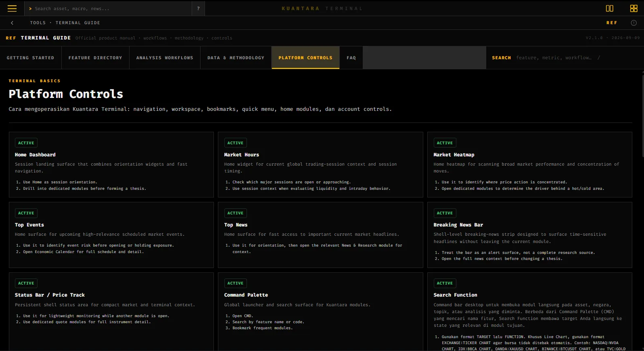This screenshot has height=351, width=644.
Task: Go to the FAQ tab
Action: (351, 58)
